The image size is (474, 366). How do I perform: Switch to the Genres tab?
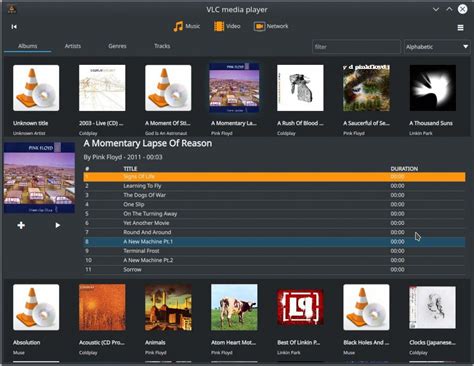click(117, 46)
